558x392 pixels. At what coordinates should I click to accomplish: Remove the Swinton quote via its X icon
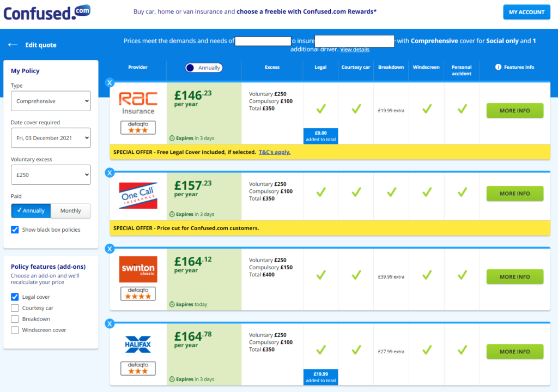pyautogui.click(x=110, y=249)
